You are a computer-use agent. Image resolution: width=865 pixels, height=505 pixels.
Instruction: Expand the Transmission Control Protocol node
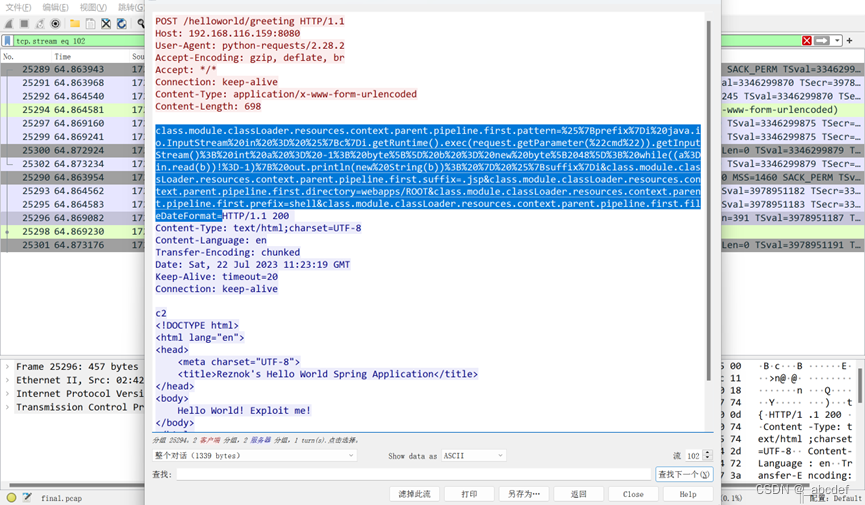tap(7, 407)
